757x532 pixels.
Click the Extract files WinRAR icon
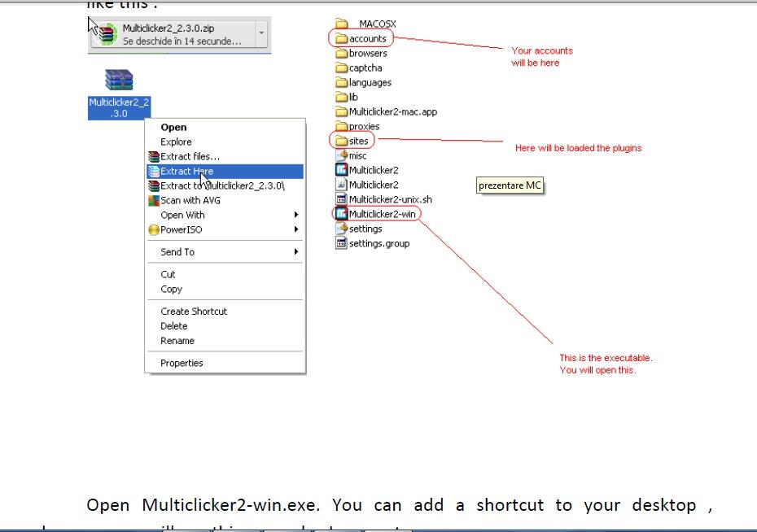(154, 157)
